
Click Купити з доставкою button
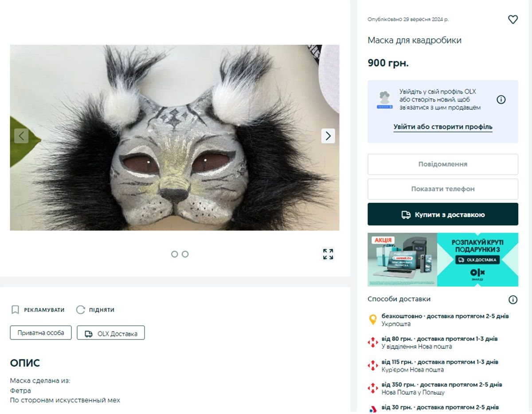tap(442, 214)
